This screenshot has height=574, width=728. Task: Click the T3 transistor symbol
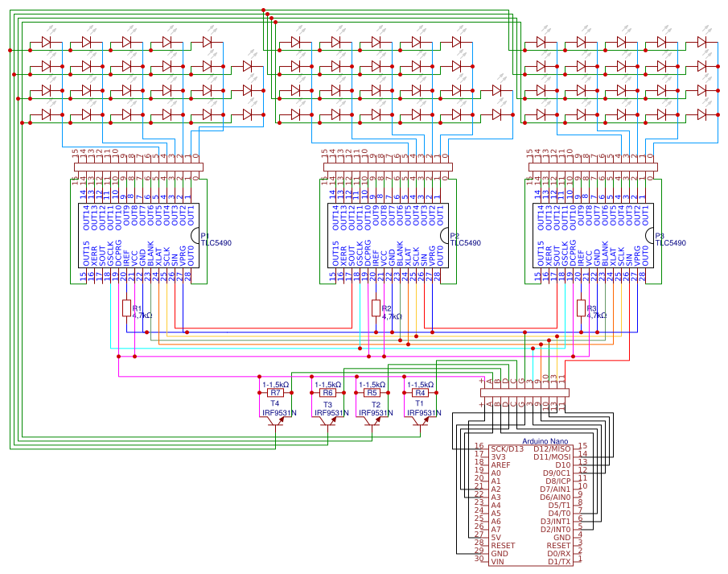tap(328, 420)
